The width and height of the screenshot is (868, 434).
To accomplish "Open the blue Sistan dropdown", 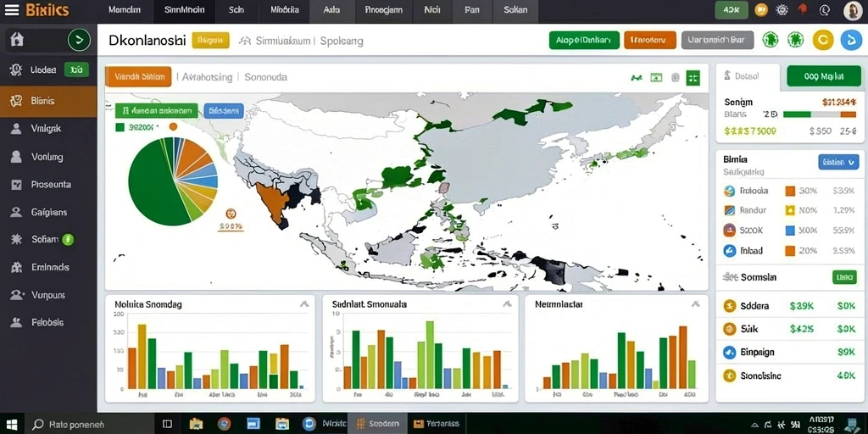I will coord(838,162).
